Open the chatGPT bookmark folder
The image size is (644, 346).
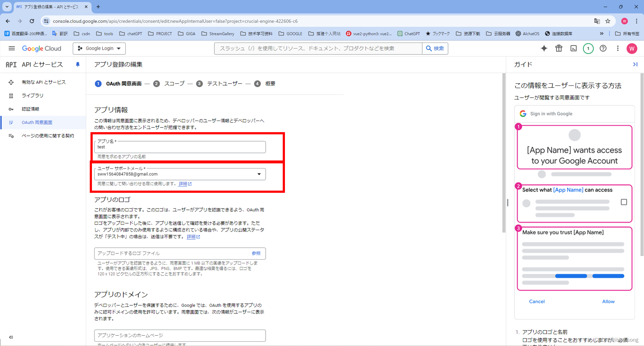131,33
